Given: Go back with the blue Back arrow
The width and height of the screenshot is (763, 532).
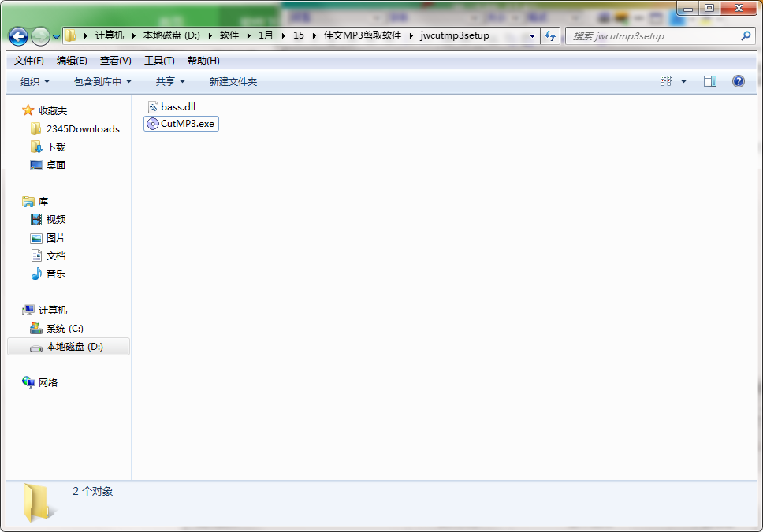Looking at the screenshot, I should (18, 36).
